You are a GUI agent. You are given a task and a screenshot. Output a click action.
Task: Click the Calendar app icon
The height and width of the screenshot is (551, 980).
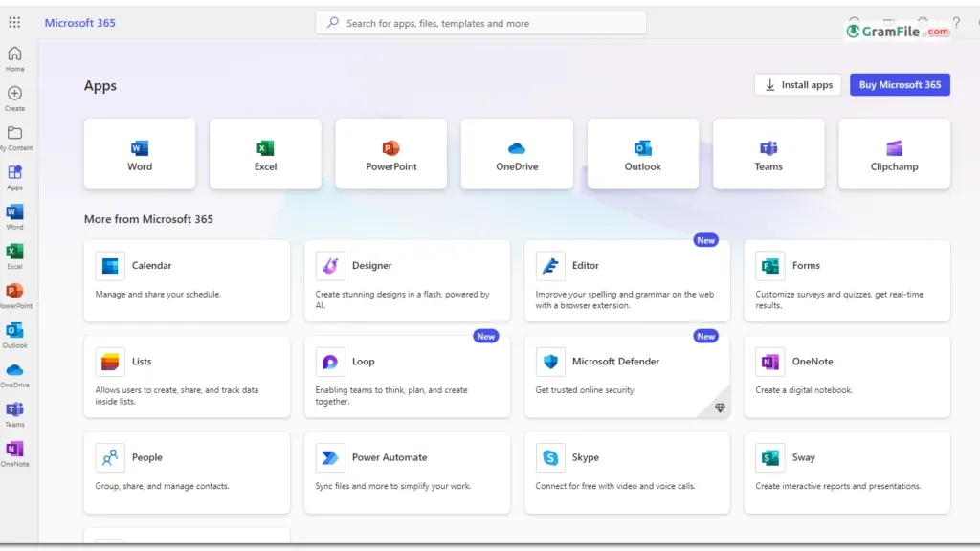pyautogui.click(x=110, y=266)
